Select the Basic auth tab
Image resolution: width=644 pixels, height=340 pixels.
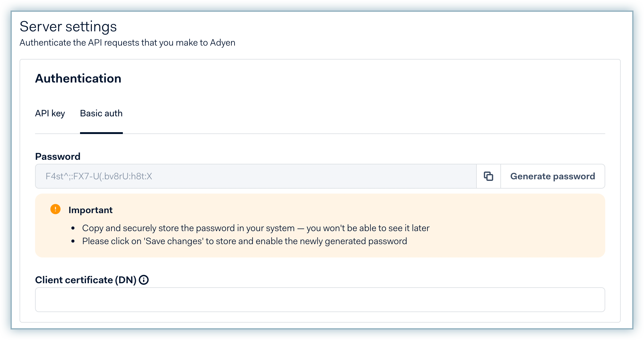click(x=101, y=114)
